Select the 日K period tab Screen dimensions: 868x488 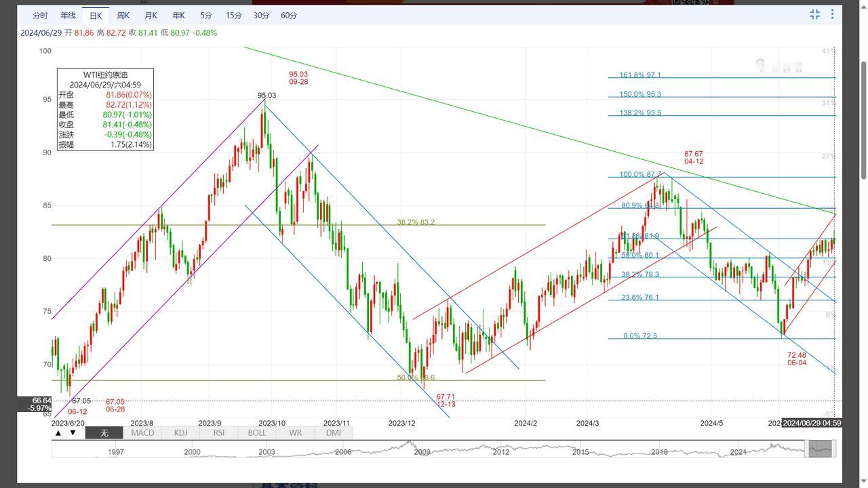pos(96,15)
